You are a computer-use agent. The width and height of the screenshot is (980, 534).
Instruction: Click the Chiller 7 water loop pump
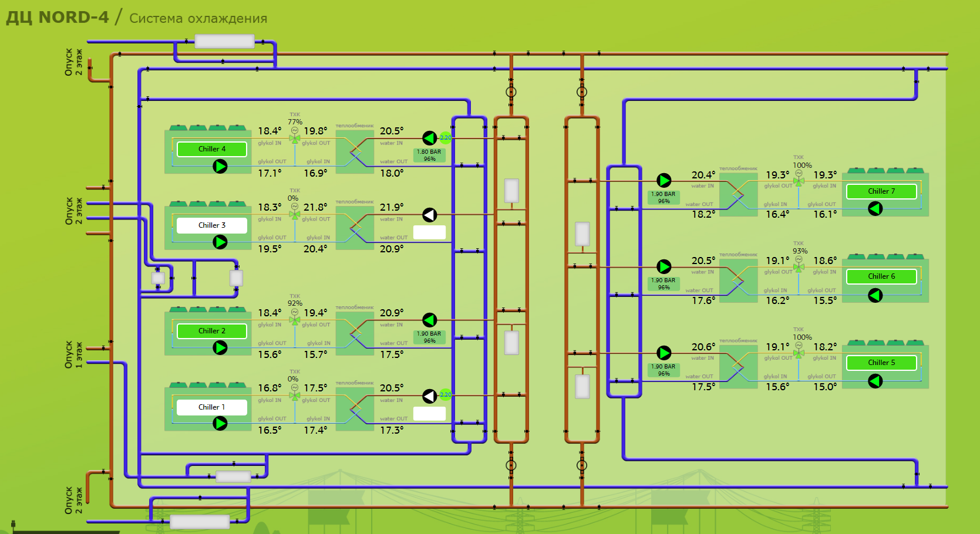pos(664,180)
